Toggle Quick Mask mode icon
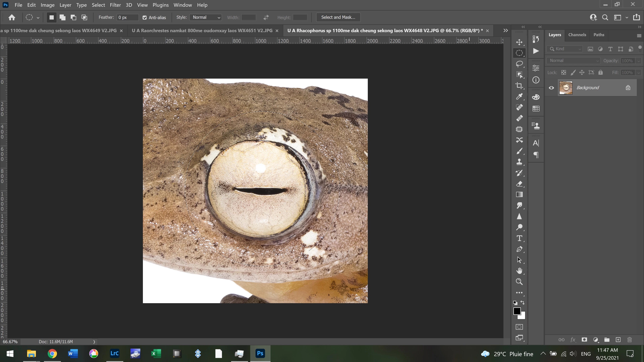The image size is (644, 362). [519, 327]
